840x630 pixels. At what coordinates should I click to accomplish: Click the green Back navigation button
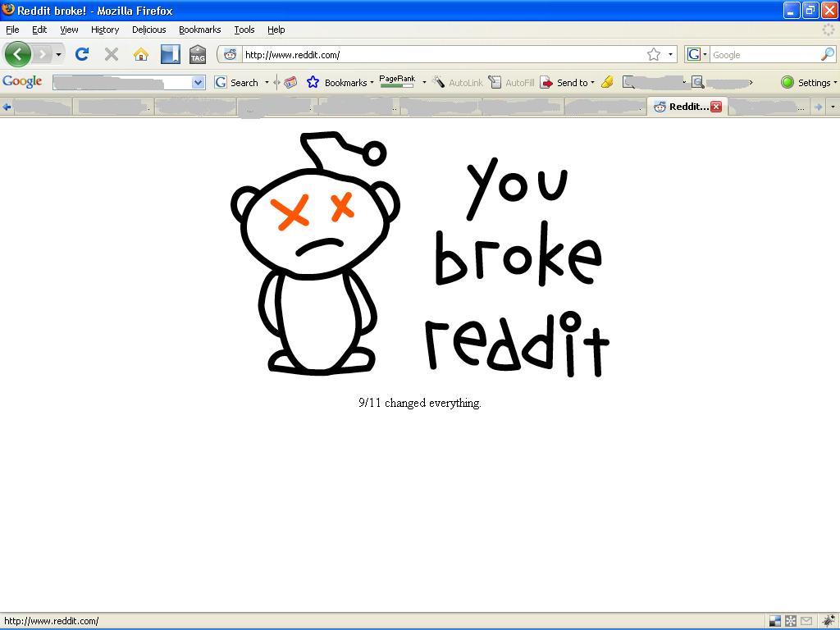(17, 55)
